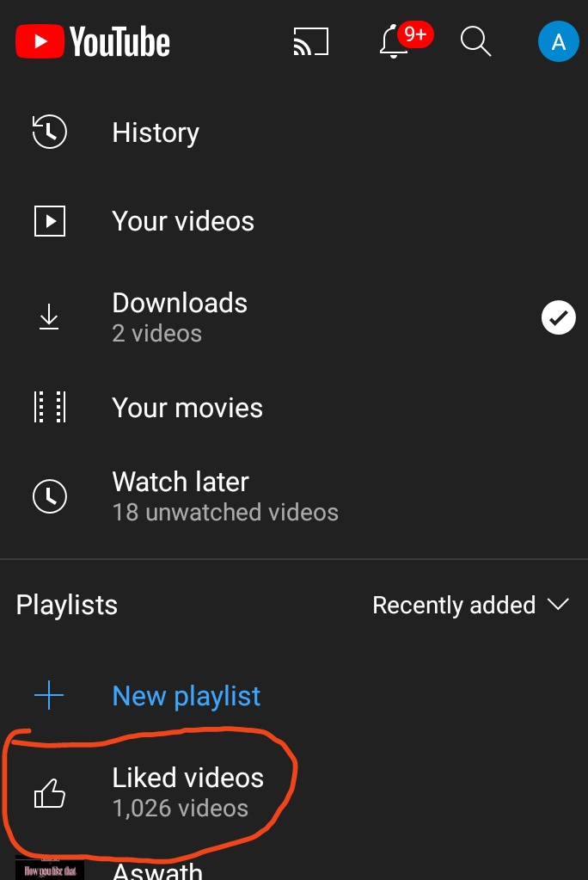The width and height of the screenshot is (588, 880).
Task: Tap the YouTube logo
Action: pos(93,41)
